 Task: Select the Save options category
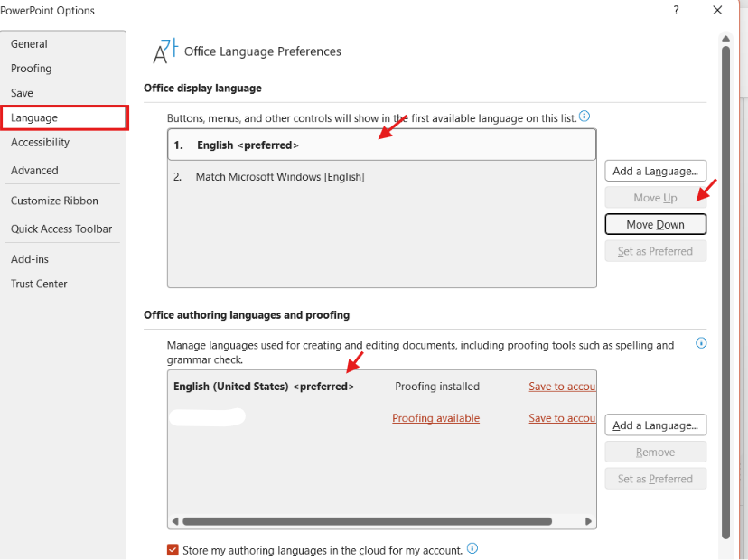click(x=22, y=93)
